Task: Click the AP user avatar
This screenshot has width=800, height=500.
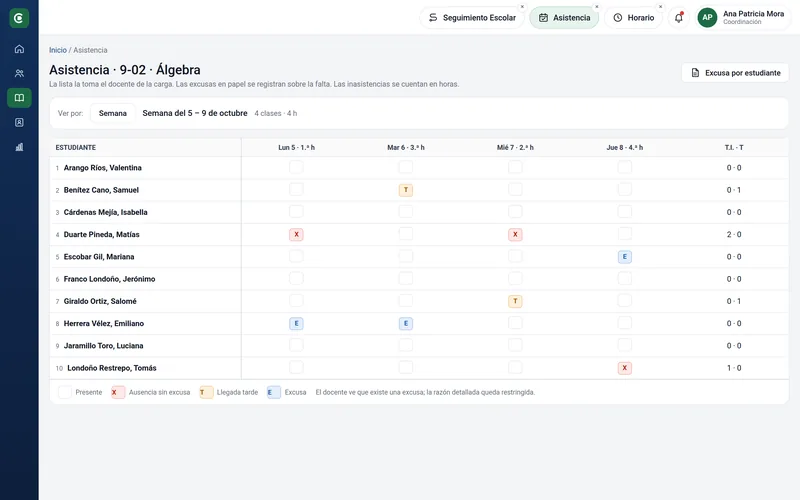Action: (x=707, y=18)
